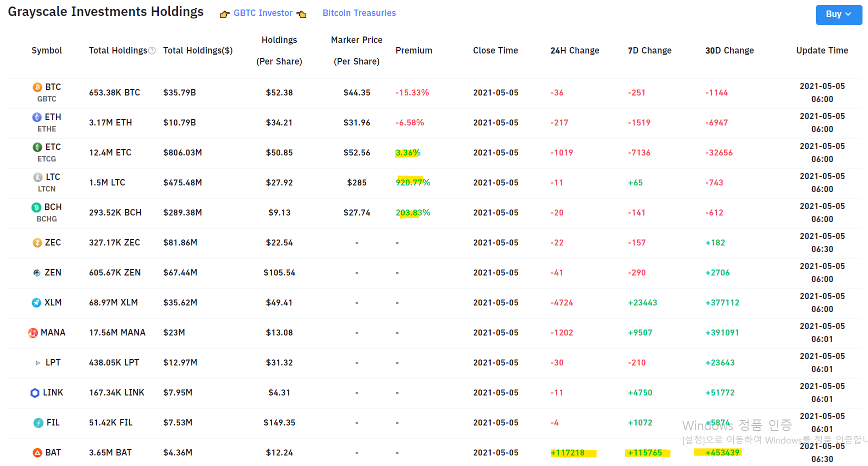868x466 pixels.
Task: Click the $35.79B total holdings value
Action: click(179, 92)
